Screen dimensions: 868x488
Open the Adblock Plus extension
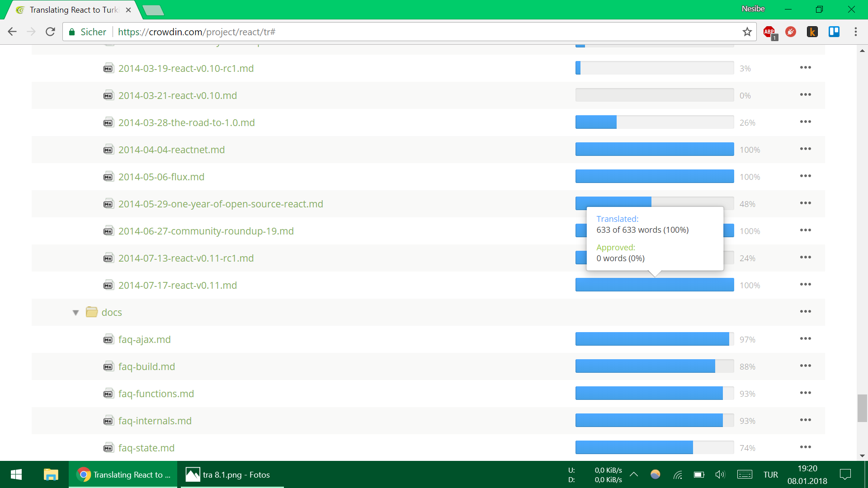769,32
